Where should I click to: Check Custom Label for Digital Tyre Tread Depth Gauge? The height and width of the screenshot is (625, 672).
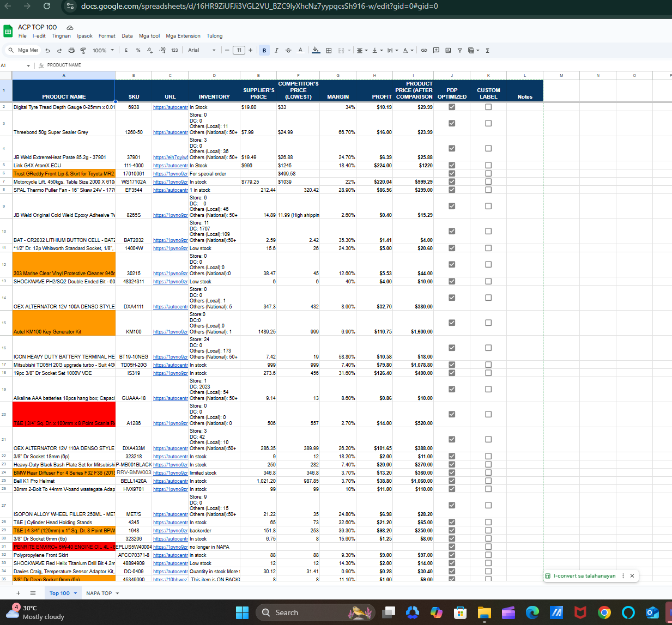488,107
